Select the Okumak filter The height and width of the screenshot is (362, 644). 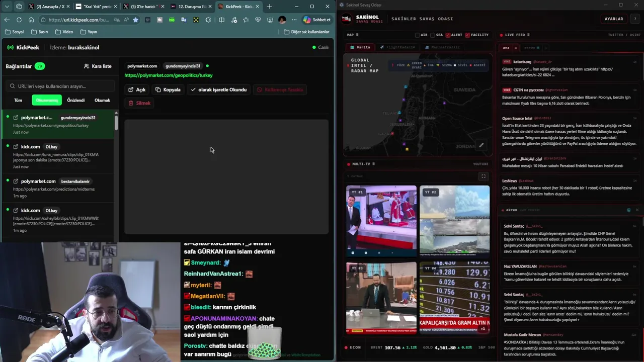[102, 100]
